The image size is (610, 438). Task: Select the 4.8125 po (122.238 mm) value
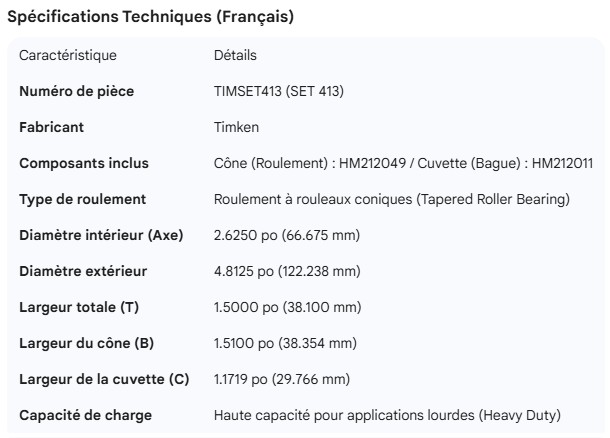tap(289, 271)
